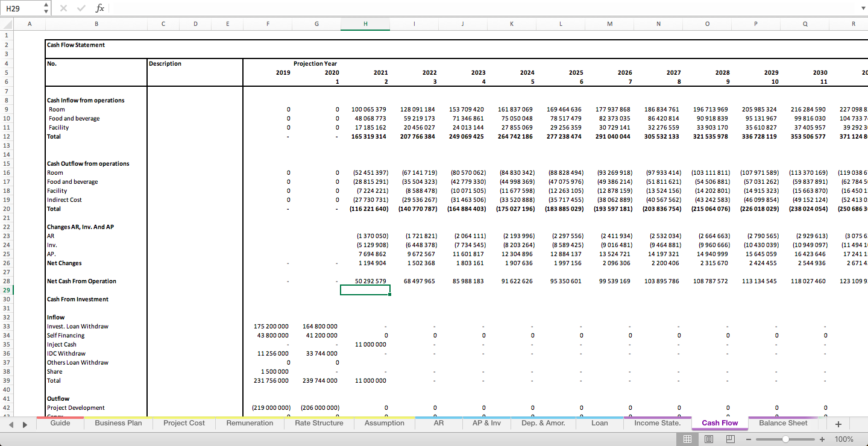Click 2021 inflow total 165 319 314

click(368, 136)
